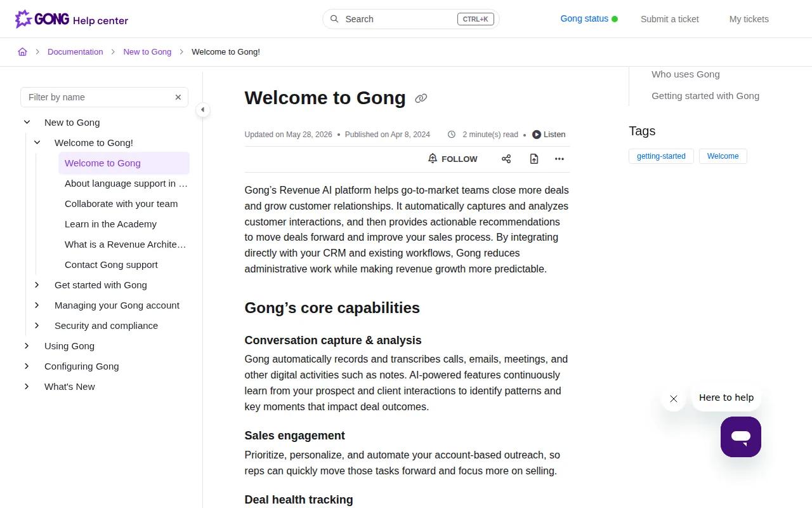Click the Tags heading

(642, 131)
